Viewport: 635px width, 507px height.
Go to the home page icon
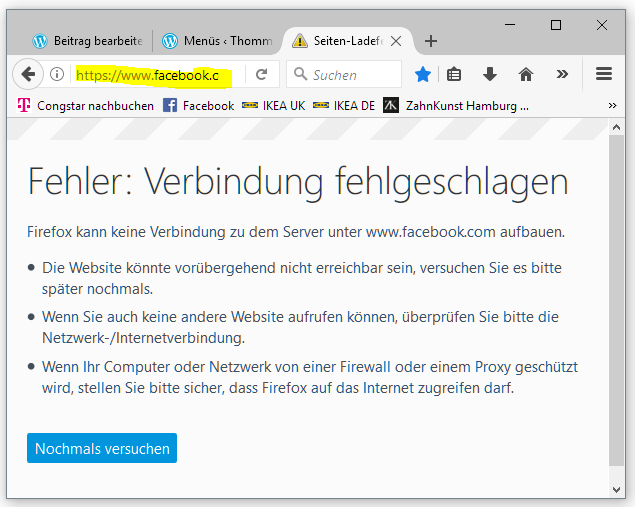tap(526, 75)
